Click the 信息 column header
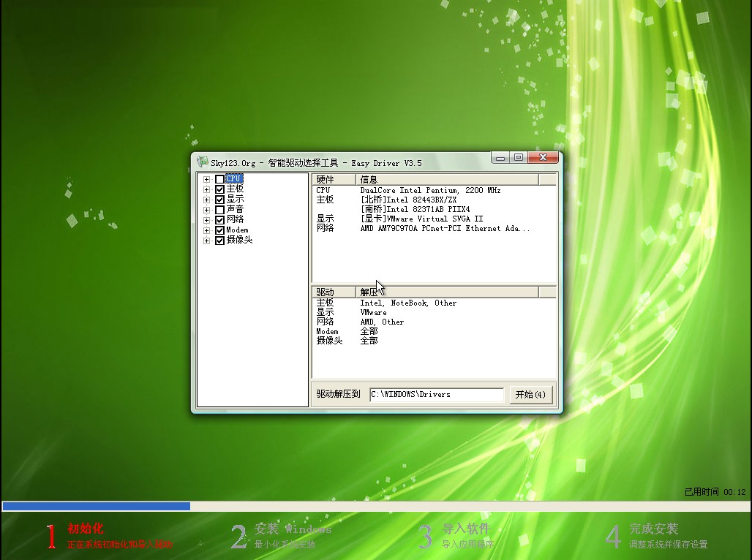This screenshot has width=752, height=560. pos(446,180)
